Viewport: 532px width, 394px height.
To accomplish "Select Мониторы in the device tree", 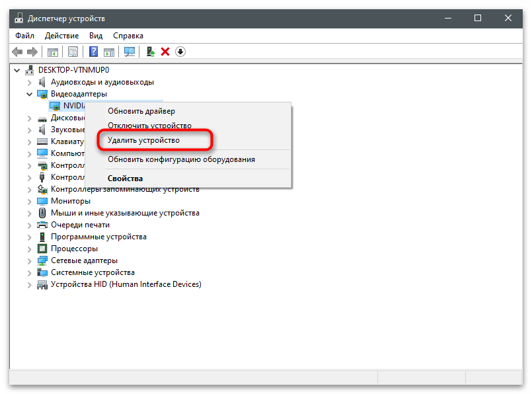I will point(71,201).
